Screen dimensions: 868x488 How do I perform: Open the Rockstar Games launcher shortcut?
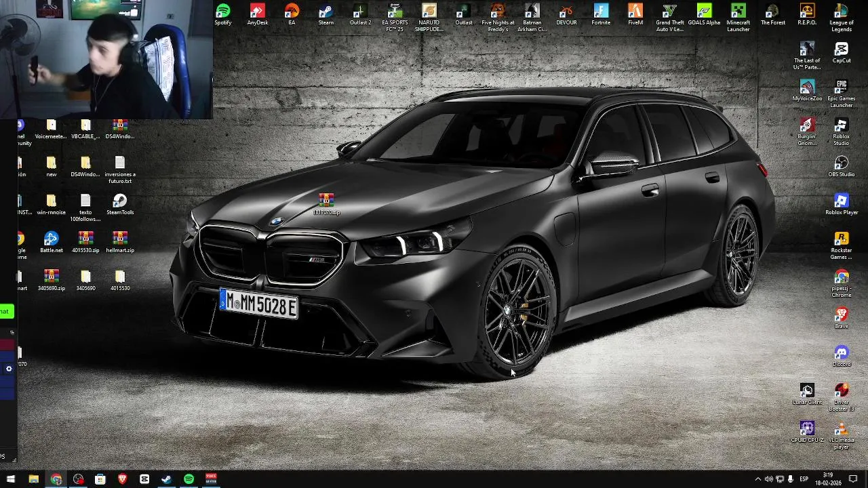842,245
